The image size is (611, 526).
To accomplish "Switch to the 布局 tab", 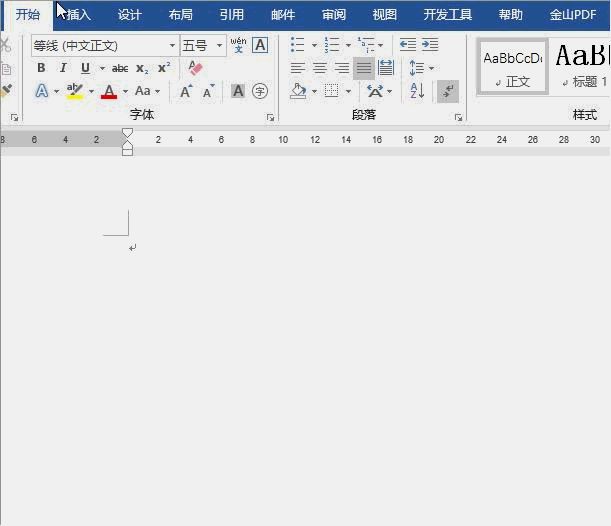I will tap(181, 15).
